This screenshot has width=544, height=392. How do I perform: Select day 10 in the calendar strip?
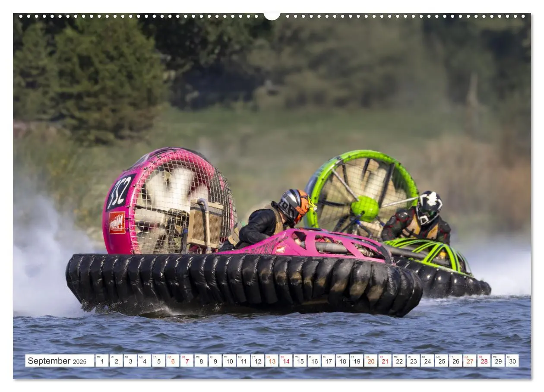coord(229,361)
